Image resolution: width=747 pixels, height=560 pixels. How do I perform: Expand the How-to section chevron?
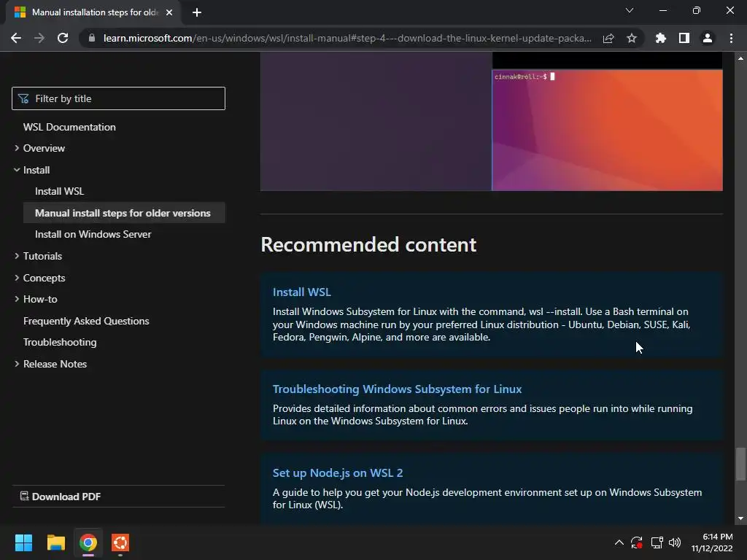pos(17,298)
